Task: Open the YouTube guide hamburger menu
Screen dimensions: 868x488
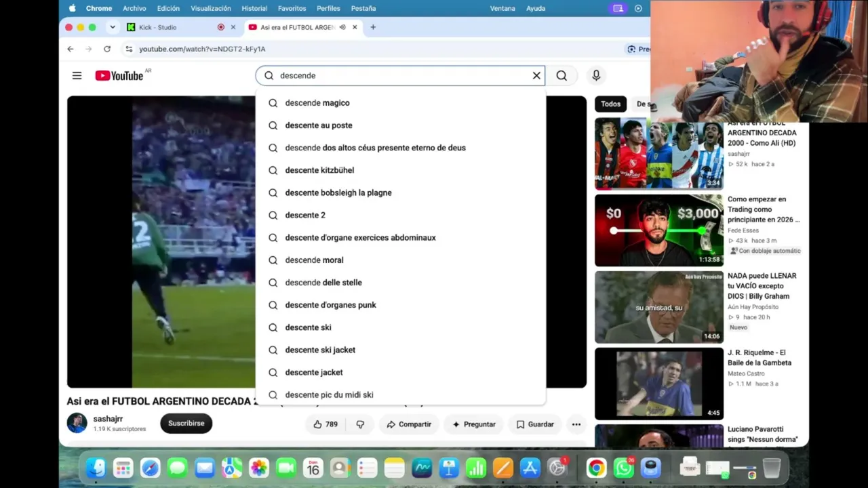Action: click(x=77, y=76)
